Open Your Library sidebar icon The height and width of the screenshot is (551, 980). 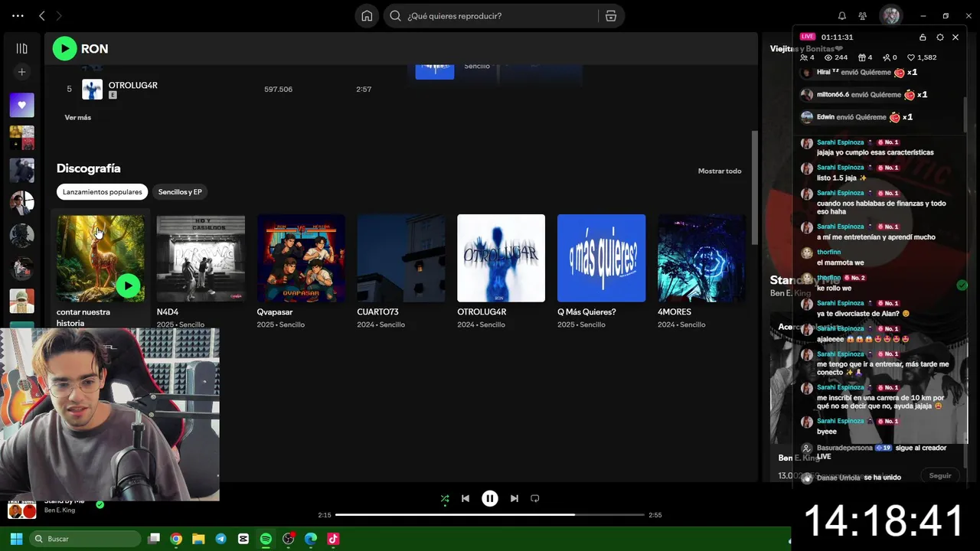(21, 48)
